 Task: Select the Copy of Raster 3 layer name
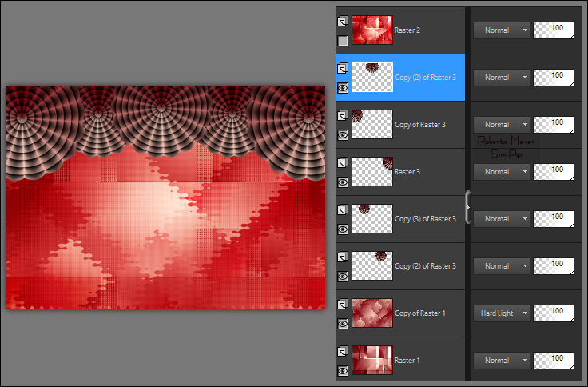coord(420,125)
